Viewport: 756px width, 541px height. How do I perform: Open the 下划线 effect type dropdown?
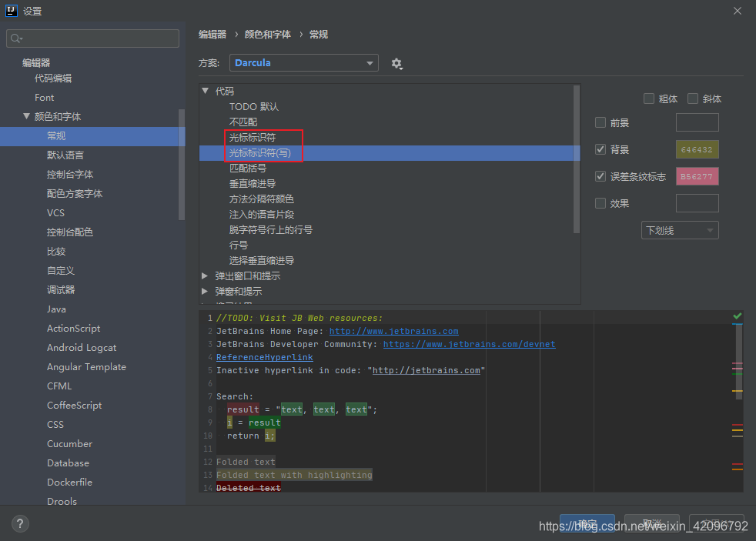point(680,230)
